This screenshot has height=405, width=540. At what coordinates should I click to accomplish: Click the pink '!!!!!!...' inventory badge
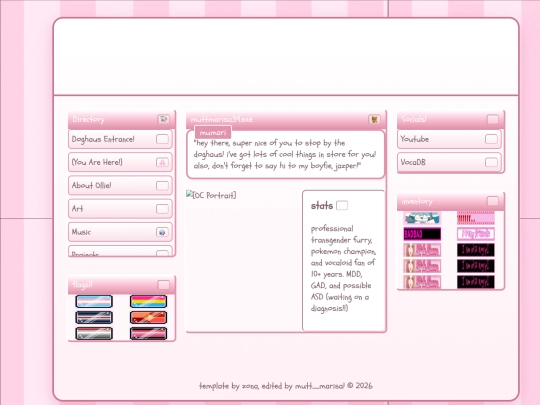click(x=476, y=218)
